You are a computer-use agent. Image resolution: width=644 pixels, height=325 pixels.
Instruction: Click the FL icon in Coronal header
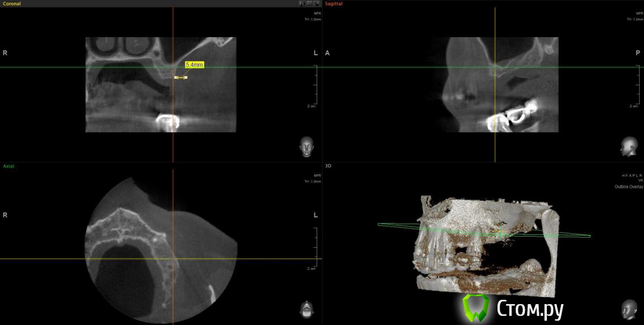303,4
